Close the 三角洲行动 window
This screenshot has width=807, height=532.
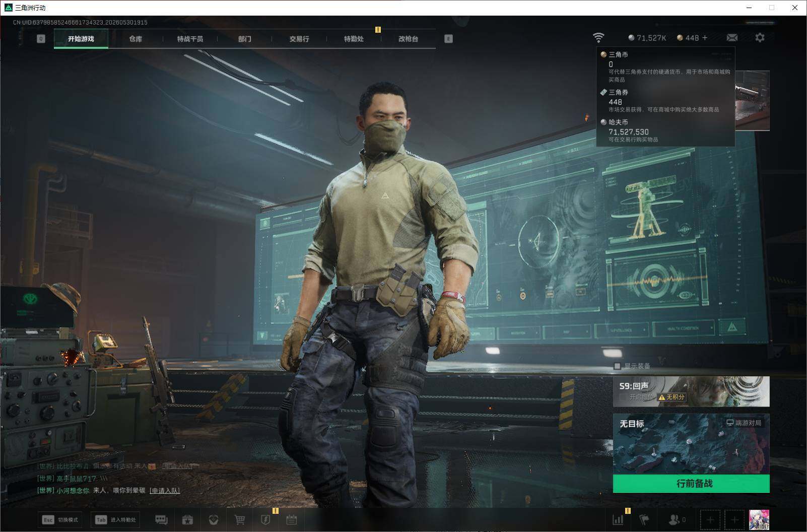pyautogui.click(x=795, y=8)
